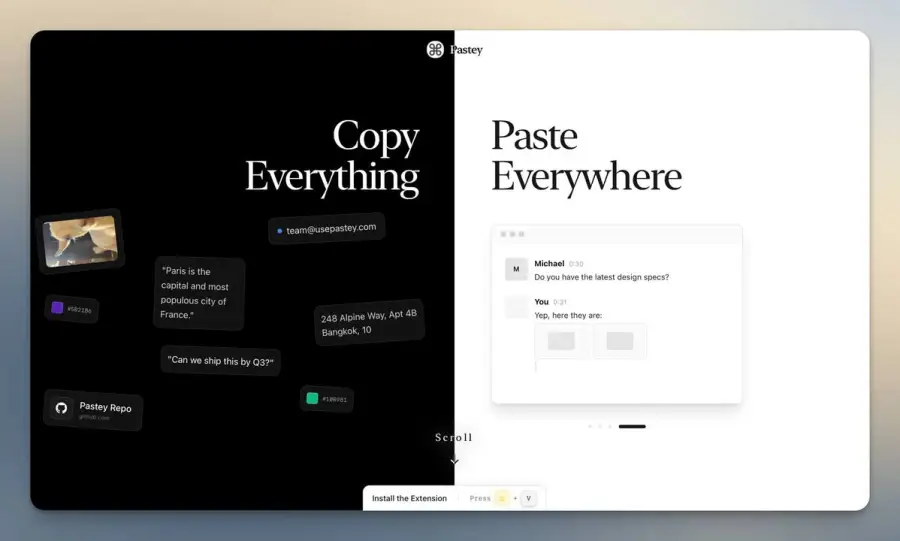Click the Pastey command-key logo icon
The height and width of the screenshot is (541, 900).
(435, 49)
